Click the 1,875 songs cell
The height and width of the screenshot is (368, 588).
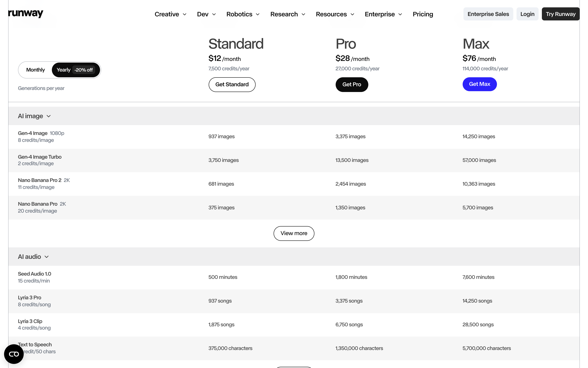click(x=221, y=324)
